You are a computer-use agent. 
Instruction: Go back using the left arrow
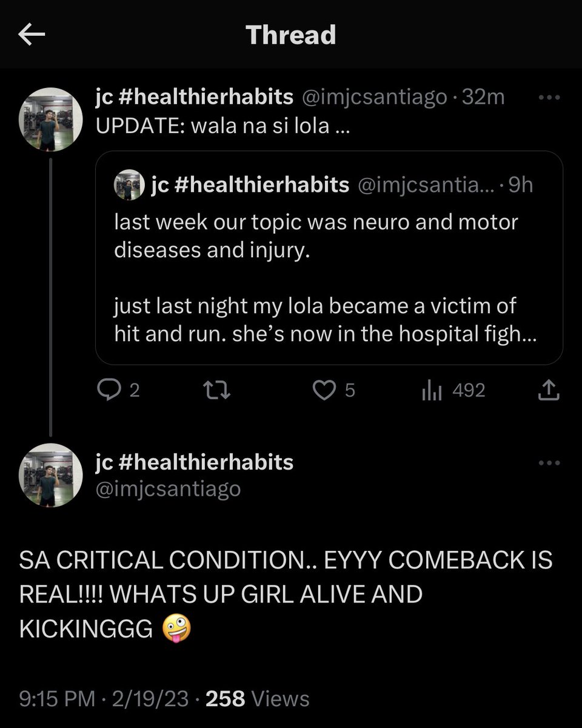(x=32, y=35)
